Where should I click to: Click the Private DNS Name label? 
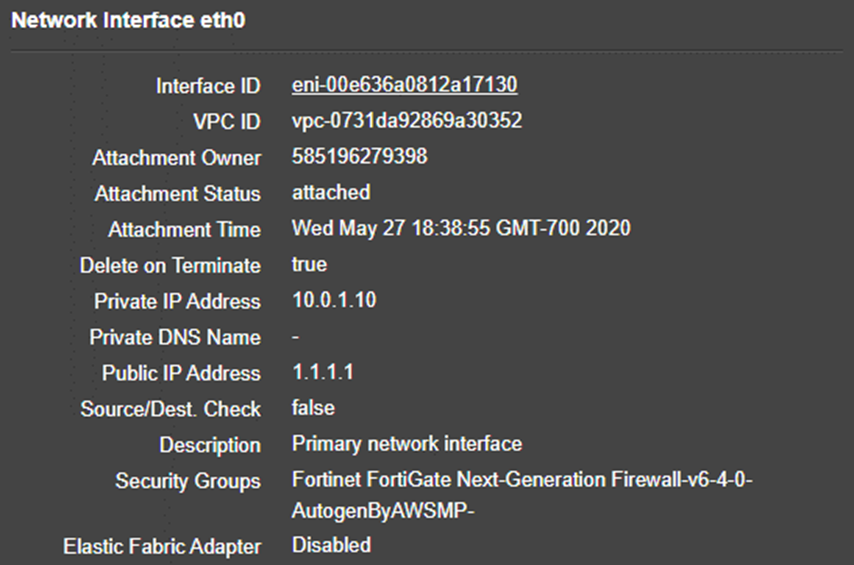[175, 337]
